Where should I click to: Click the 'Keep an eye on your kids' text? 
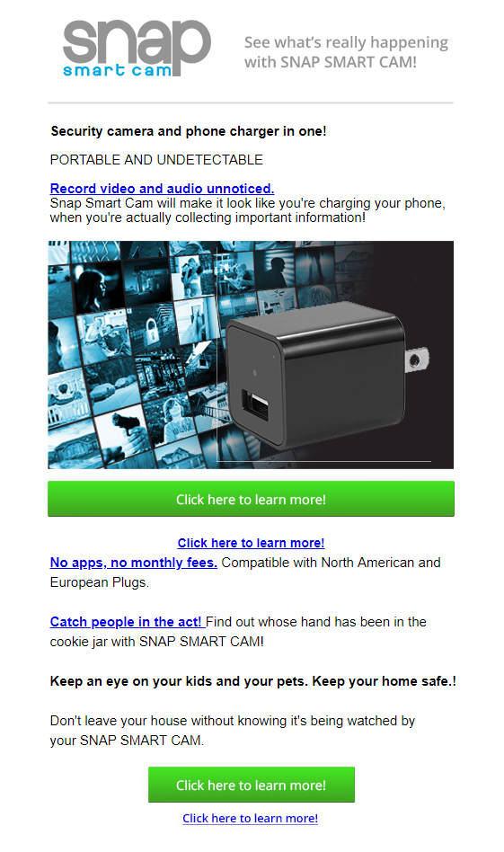tap(253, 681)
